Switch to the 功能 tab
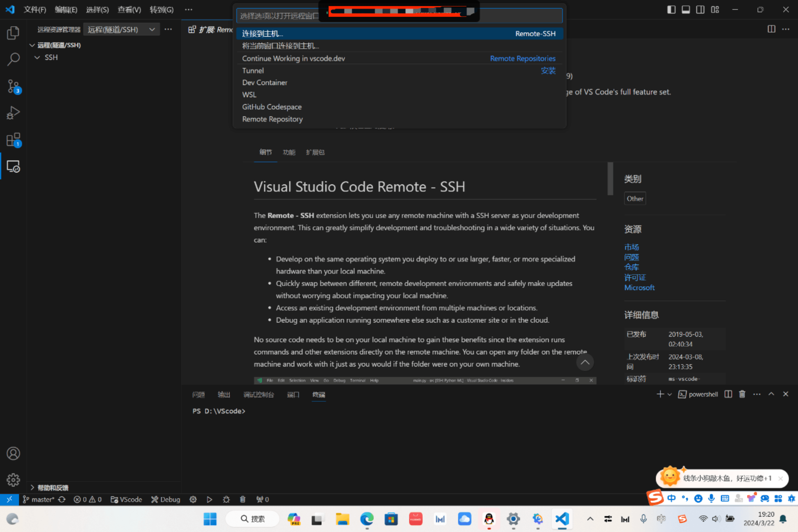The width and height of the screenshot is (798, 532). coord(289,152)
